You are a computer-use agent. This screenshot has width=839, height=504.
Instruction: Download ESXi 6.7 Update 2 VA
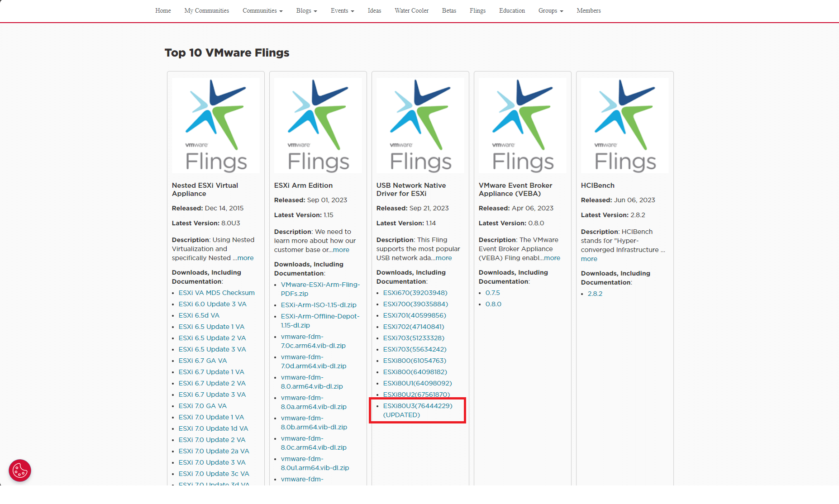pos(212,383)
